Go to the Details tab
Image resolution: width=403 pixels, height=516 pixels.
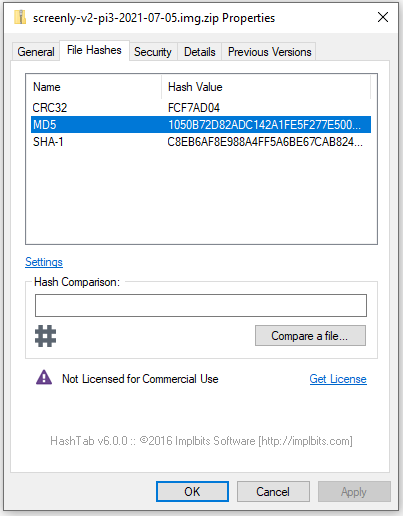[x=200, y=52]
